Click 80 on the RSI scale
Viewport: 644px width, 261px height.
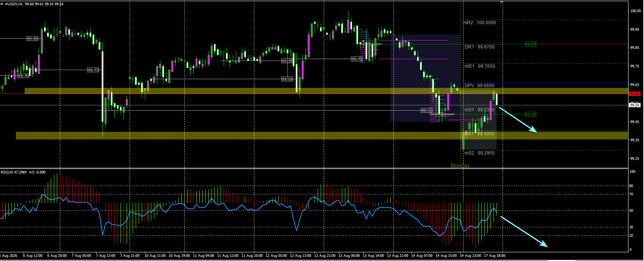coord(631,186)
